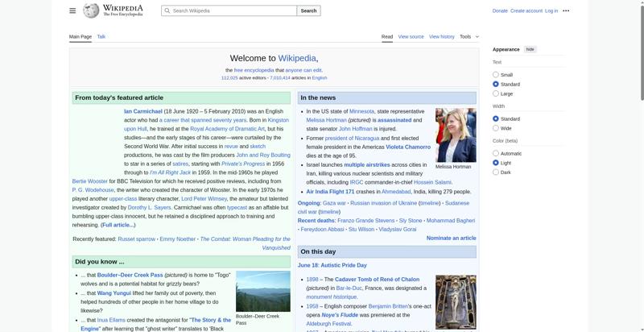
Task: Open the hamburger main menu icon
Action: 72,10
